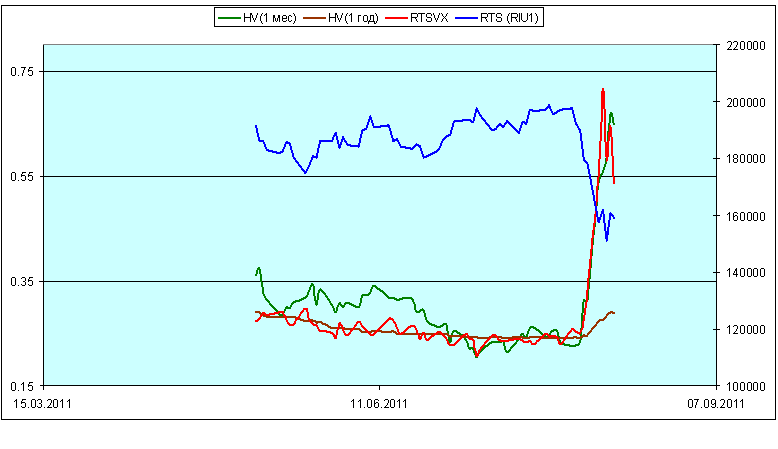The image size is (778, 449).
Task: Click the 160000 right axis label
Action: click(x=746, y=216)
